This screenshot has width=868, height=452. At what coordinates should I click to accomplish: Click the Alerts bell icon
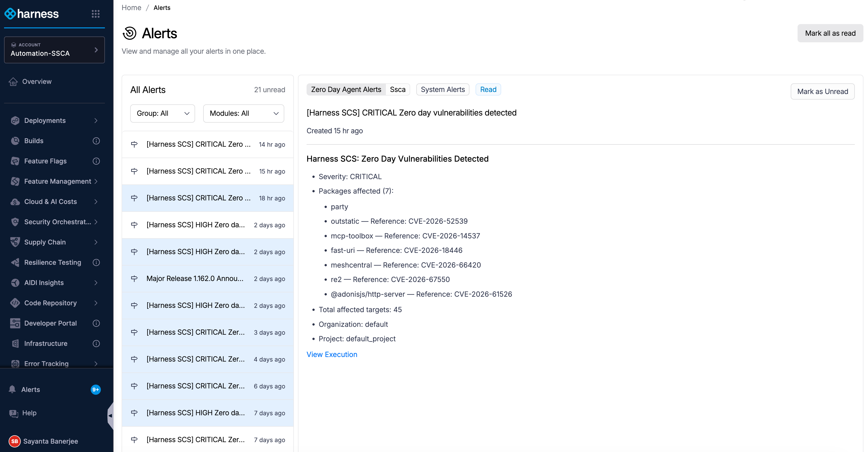tap(12, 389)
